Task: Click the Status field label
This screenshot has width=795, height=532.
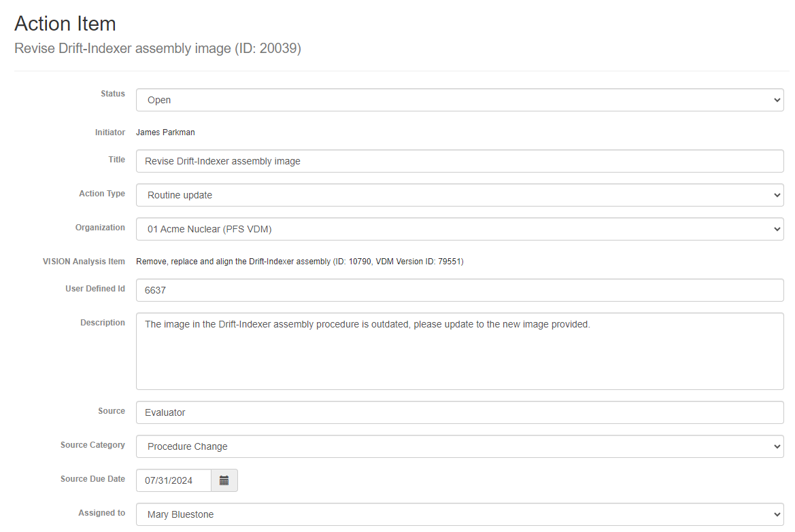Action: (113, 94)
